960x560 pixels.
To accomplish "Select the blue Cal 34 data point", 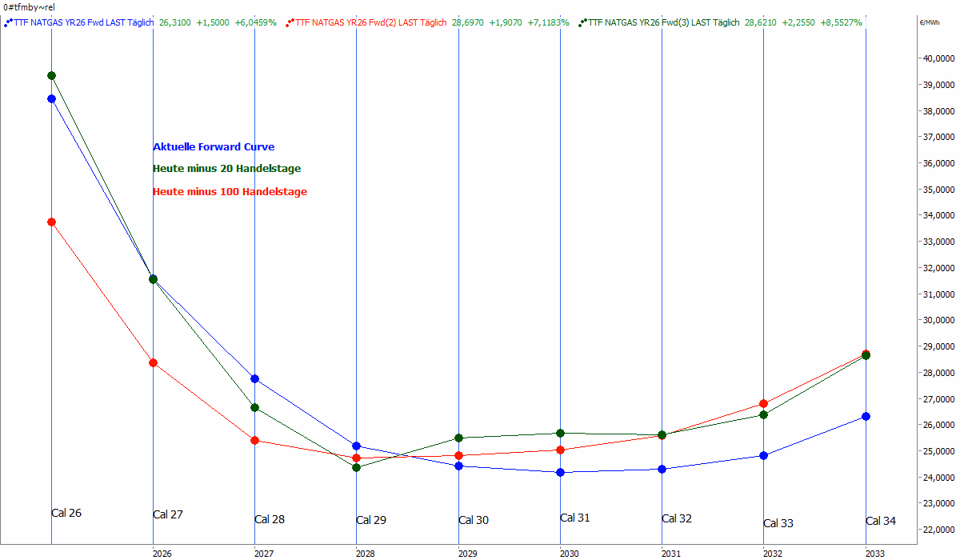I will pyautogui.click(x=866, y=417).
